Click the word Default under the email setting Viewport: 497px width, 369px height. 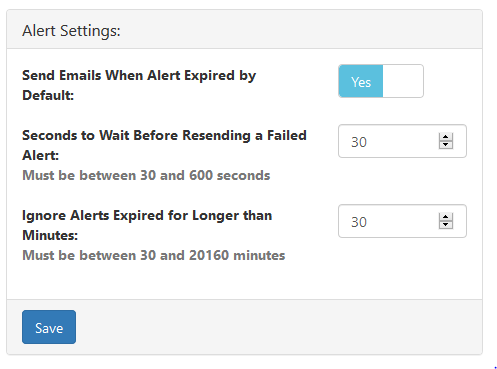click(48, 95)
